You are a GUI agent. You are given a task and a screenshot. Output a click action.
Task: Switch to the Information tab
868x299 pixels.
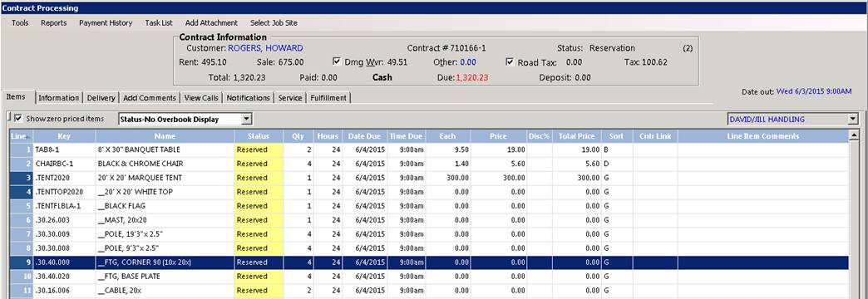[59, 98]
